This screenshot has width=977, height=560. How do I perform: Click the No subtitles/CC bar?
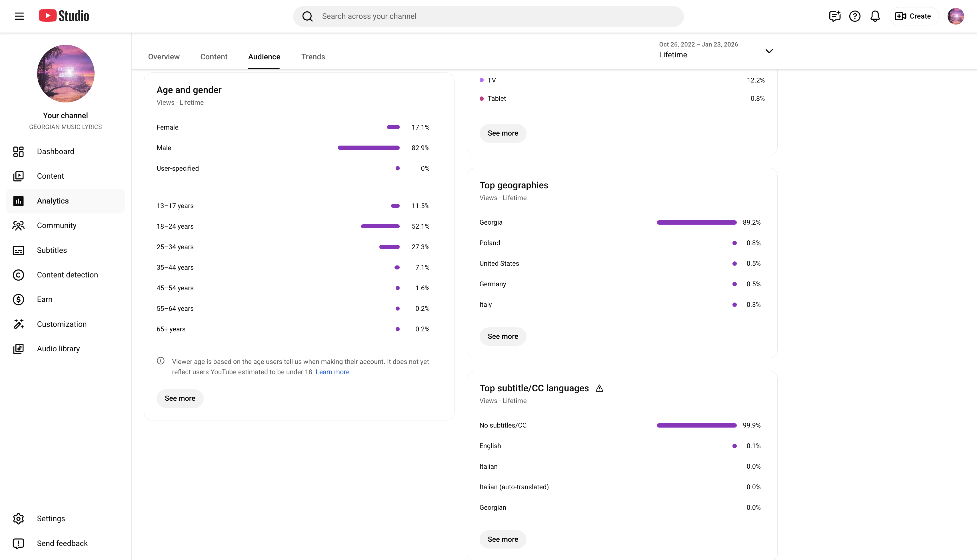tap(697, 425)
